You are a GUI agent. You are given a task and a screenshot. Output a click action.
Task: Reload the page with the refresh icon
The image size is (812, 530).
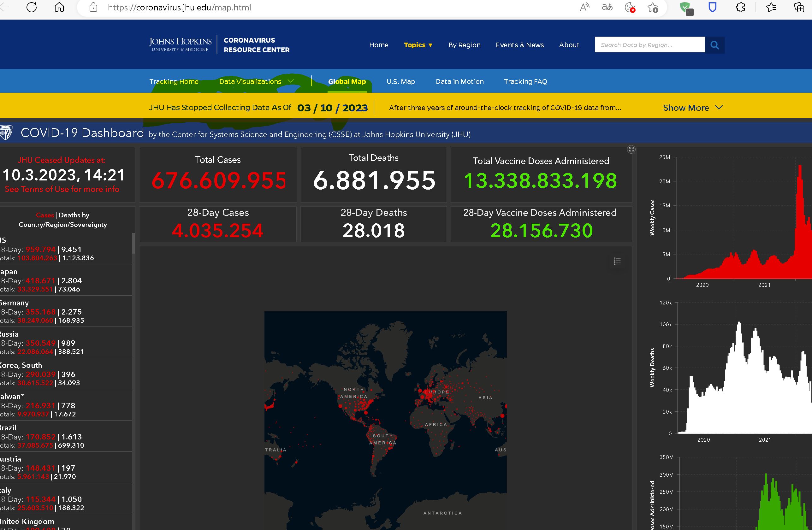pyautogui.click(x=31, y=7)
